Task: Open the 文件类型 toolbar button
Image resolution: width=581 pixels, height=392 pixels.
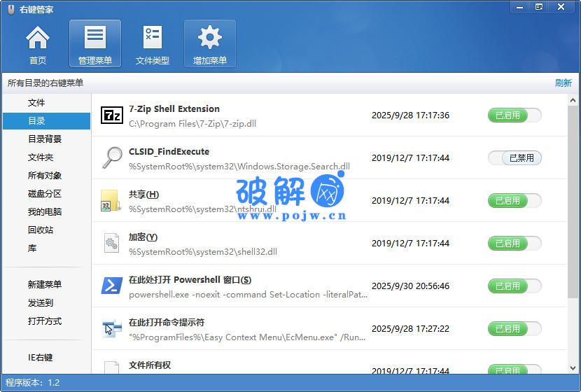Action: point(153,43)
